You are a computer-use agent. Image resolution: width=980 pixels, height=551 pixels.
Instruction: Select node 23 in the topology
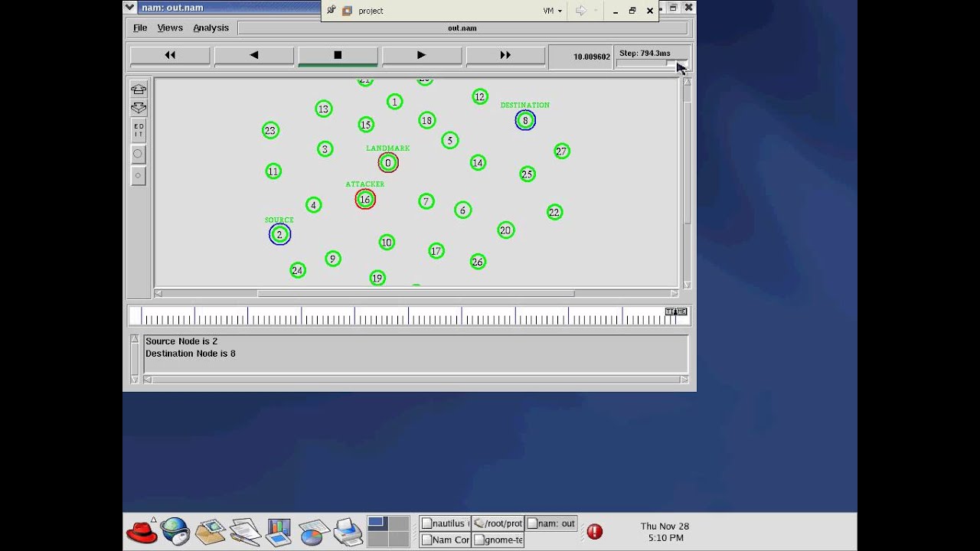[269, 130]
